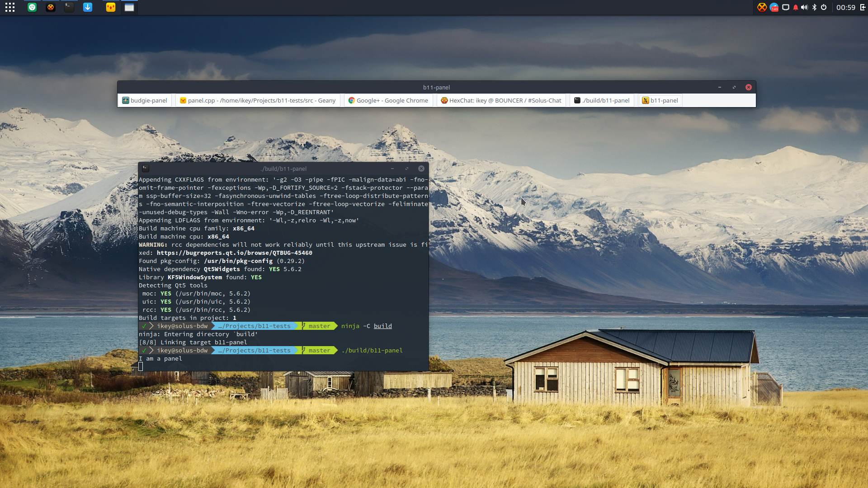The width and height of the screenshot is (868, 488).
Task: Switch to Google+ - Google Chrome task
Action: pos(388,100)
